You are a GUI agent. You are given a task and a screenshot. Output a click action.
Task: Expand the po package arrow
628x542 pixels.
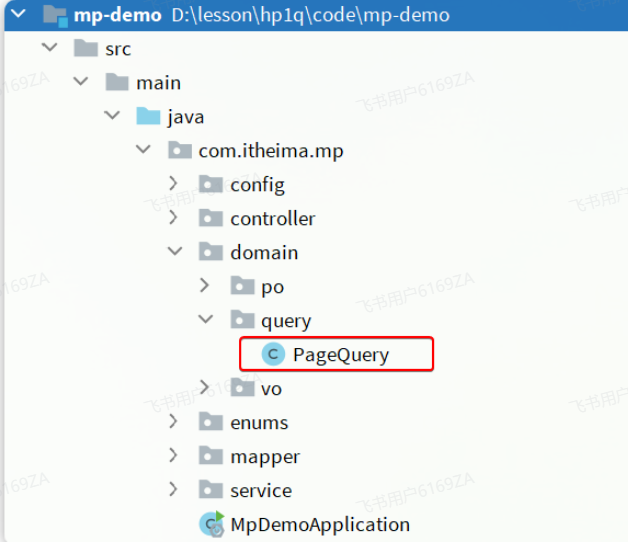(205, 286)
